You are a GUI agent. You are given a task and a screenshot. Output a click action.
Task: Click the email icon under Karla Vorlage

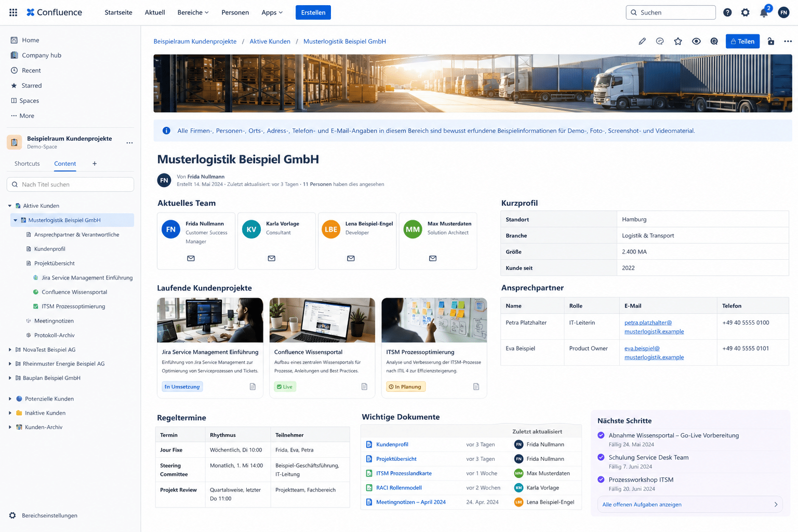(272, 258)
